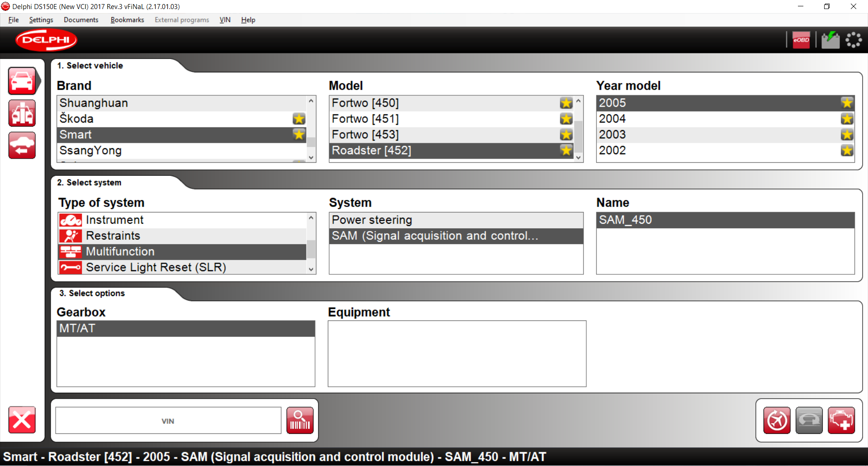Open the Bookmarks menu
Viewport: 868px width, 466px height.
[x=127, y=20]
